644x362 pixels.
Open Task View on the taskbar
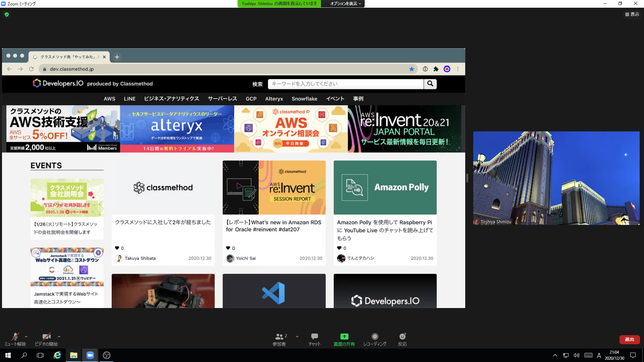click(x=40, y=355)
